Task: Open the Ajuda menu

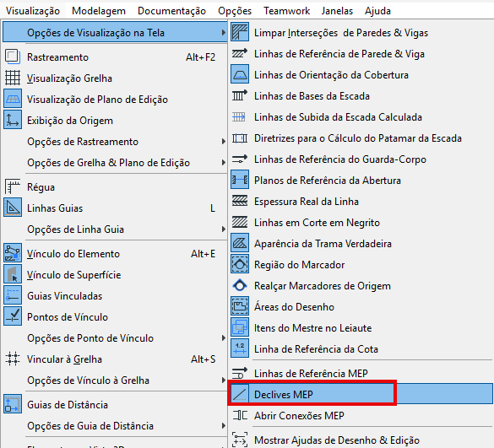Action: click(x=377, y=11)
